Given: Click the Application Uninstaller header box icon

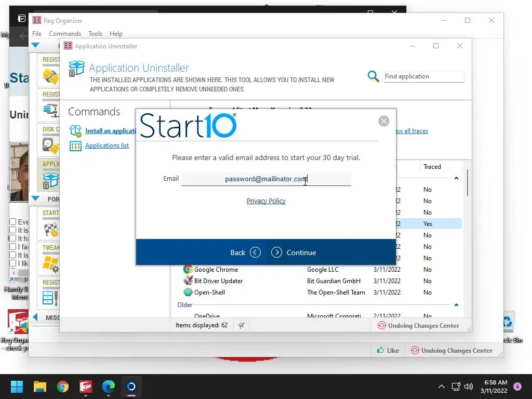Looking at the screenshot, I should coord(76,69).
